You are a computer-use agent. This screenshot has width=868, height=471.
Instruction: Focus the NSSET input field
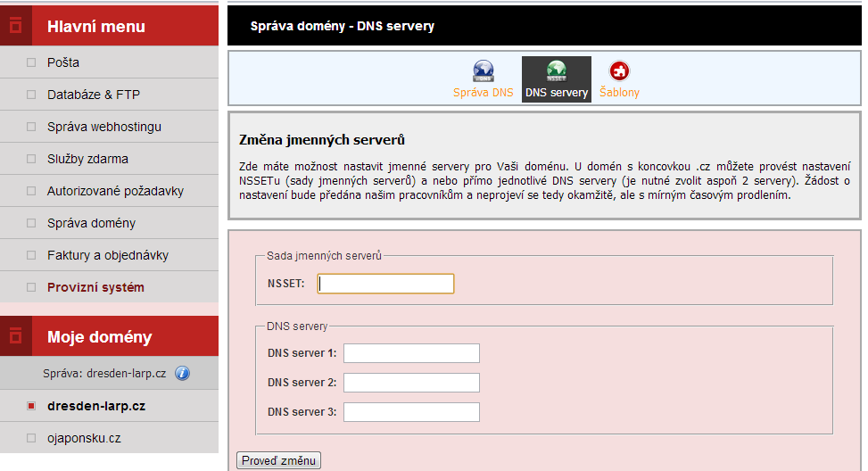tap(386, 284)
